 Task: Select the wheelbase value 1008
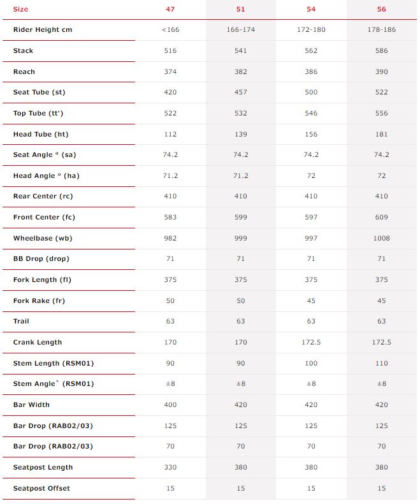[x=381, y=238]
